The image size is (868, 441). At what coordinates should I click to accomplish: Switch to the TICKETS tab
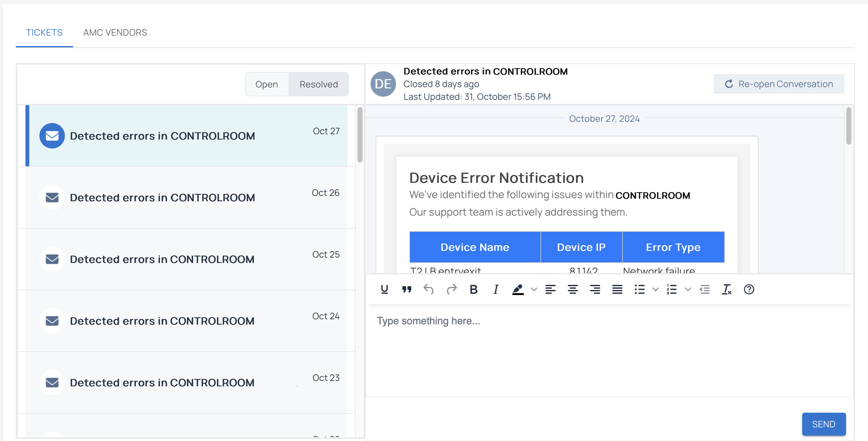coord(44,32)
